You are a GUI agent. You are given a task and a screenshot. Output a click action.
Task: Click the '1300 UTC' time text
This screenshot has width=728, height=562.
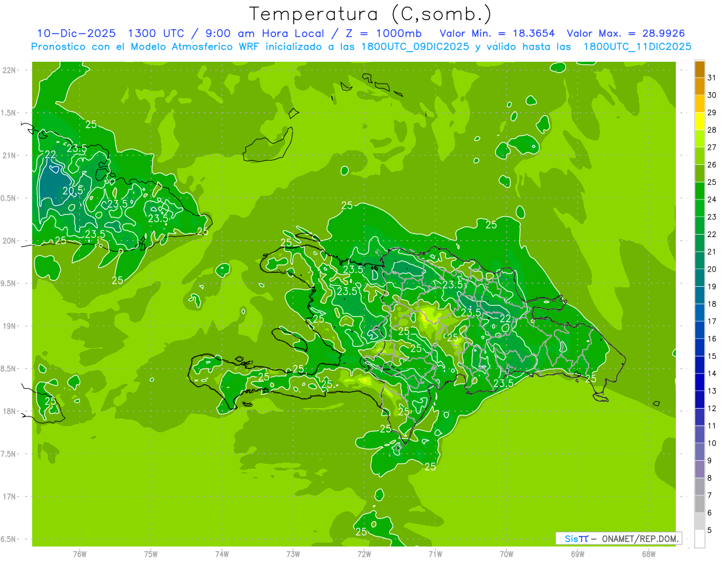[158, 33]
